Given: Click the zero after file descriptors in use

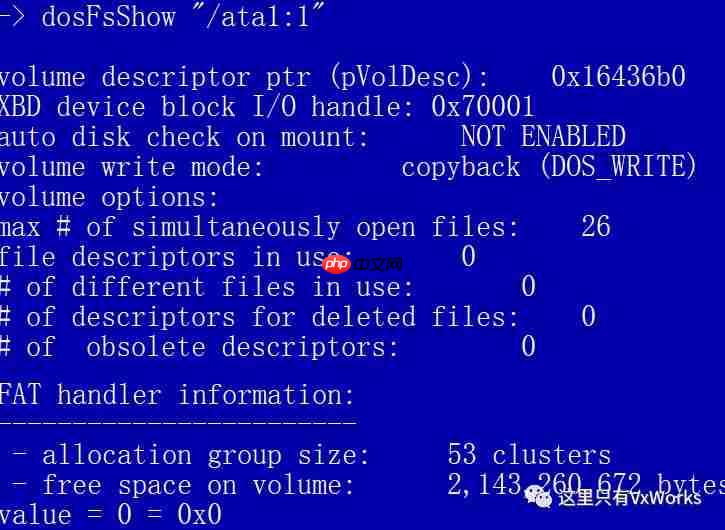Looking at the screenshot, I should click(x=468, y=256).
